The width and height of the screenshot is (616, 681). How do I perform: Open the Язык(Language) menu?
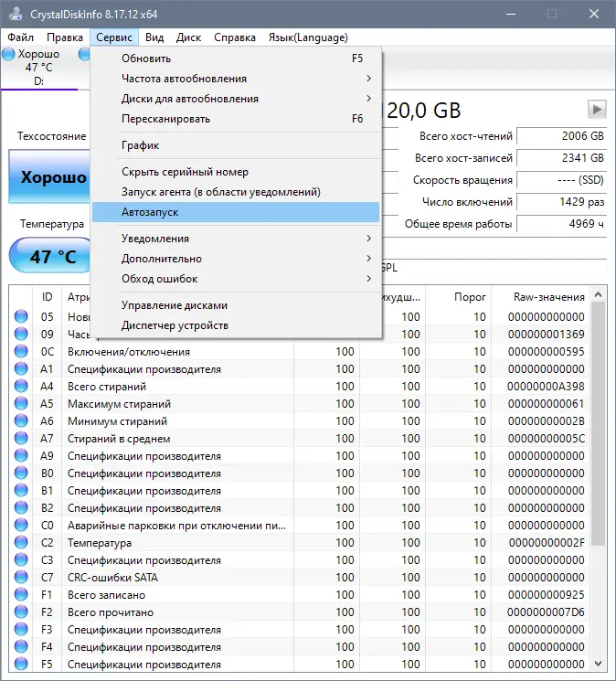[x=308, y=37]
